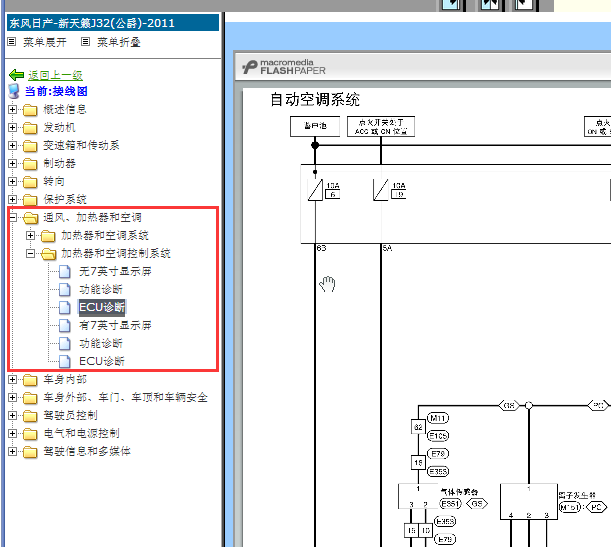Collapse the 通风、加热器和空调 node

tap(13, 217)
